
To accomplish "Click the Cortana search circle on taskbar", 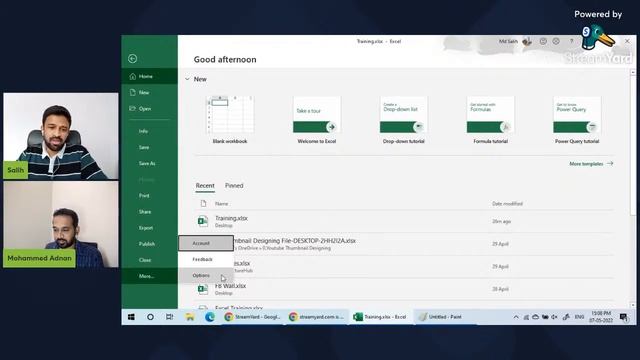I will pos(150,317).
